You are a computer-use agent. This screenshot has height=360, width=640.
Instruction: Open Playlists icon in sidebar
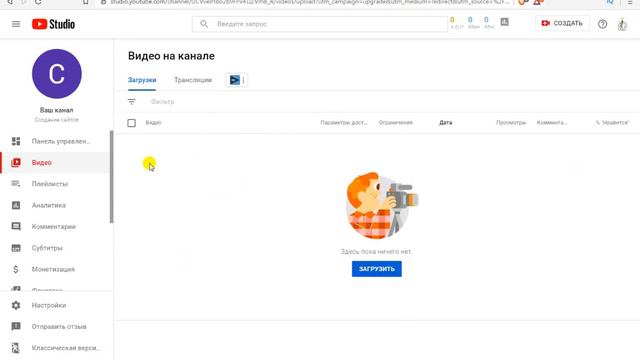pyautogui.click(x=16, y=184)
